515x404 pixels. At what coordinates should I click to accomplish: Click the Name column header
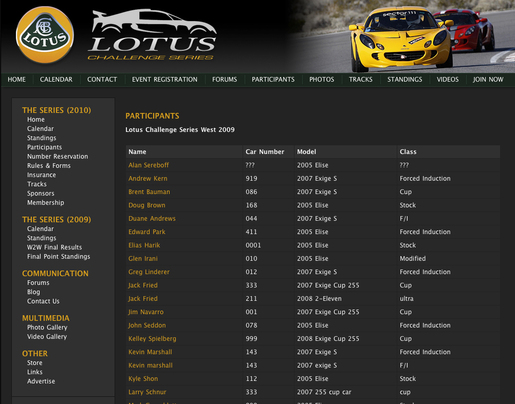[137, 152]
